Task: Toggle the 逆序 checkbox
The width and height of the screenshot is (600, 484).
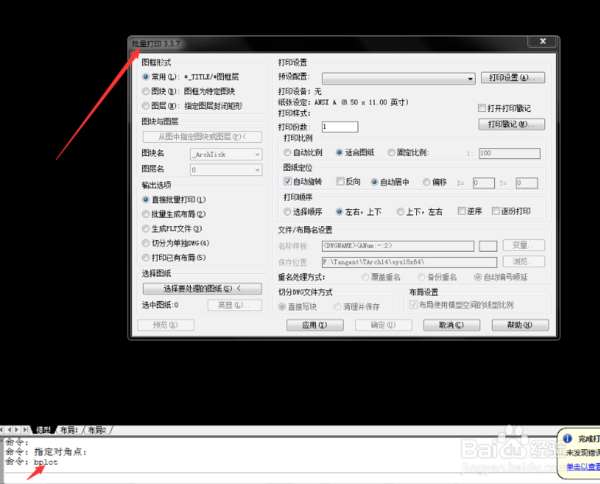Action: tap(462, 211)
